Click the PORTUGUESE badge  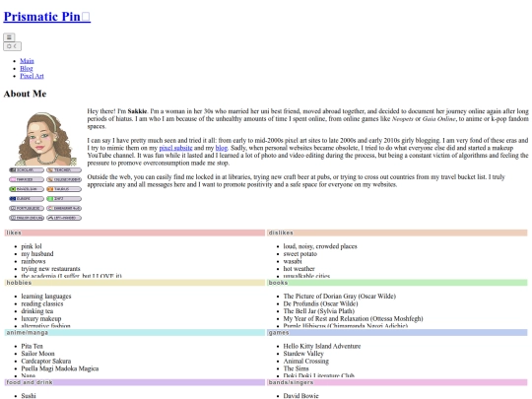(x=27, y=208)
